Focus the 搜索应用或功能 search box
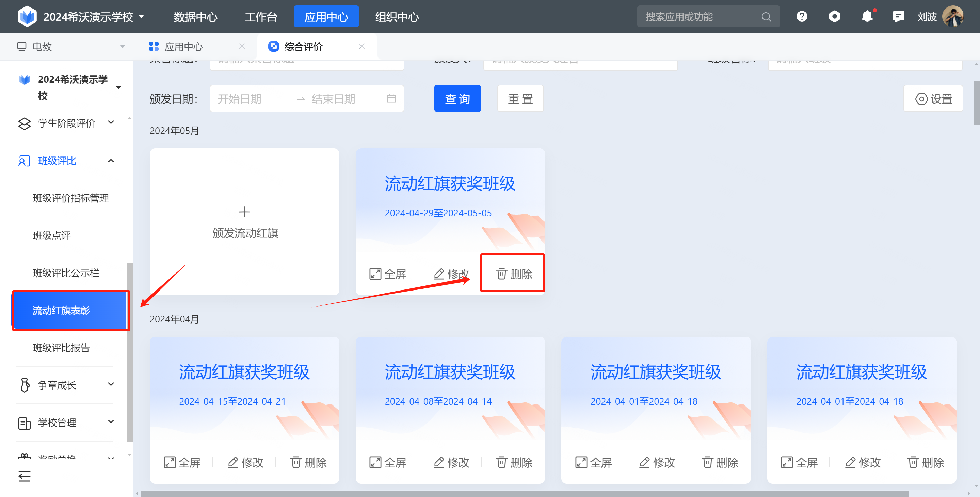 tap(708, 17)
